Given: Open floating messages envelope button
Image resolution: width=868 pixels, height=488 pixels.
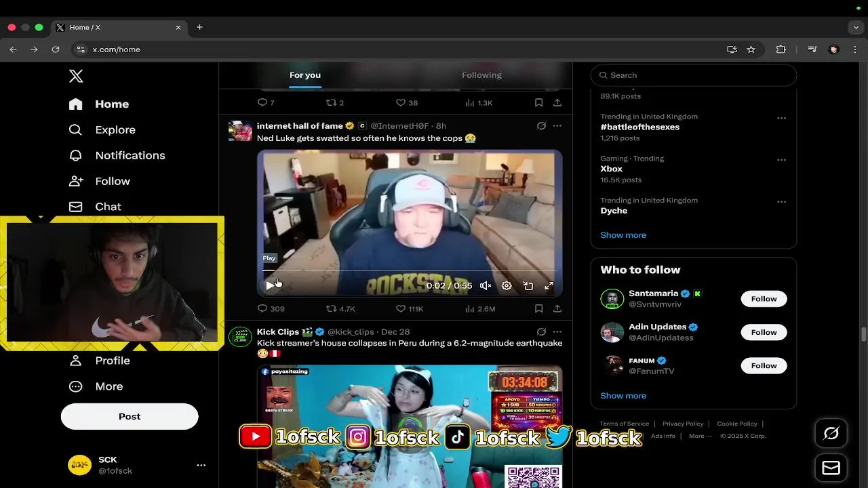Looking at the screenshot, I should point(831,468).
